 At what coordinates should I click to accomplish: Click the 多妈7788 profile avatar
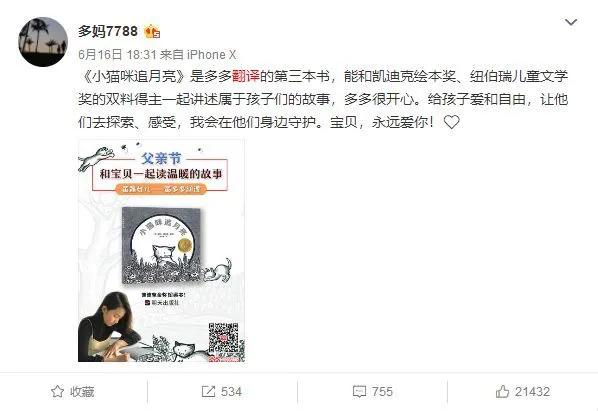(43, 42)
